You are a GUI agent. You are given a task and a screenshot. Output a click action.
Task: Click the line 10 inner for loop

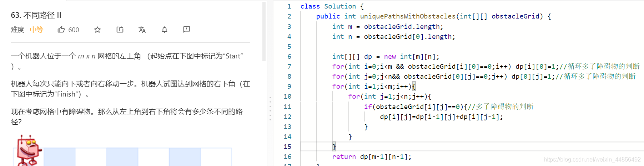click(390, 97)
